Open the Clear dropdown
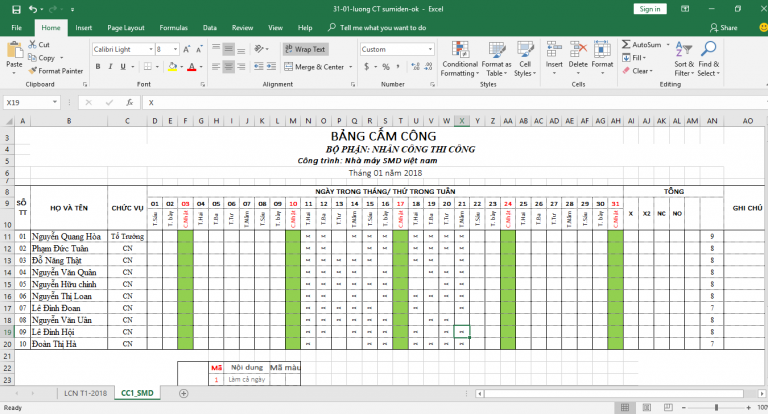Viewport: 768px width, 414px height. pyautogui.click(x=638, y=71)
